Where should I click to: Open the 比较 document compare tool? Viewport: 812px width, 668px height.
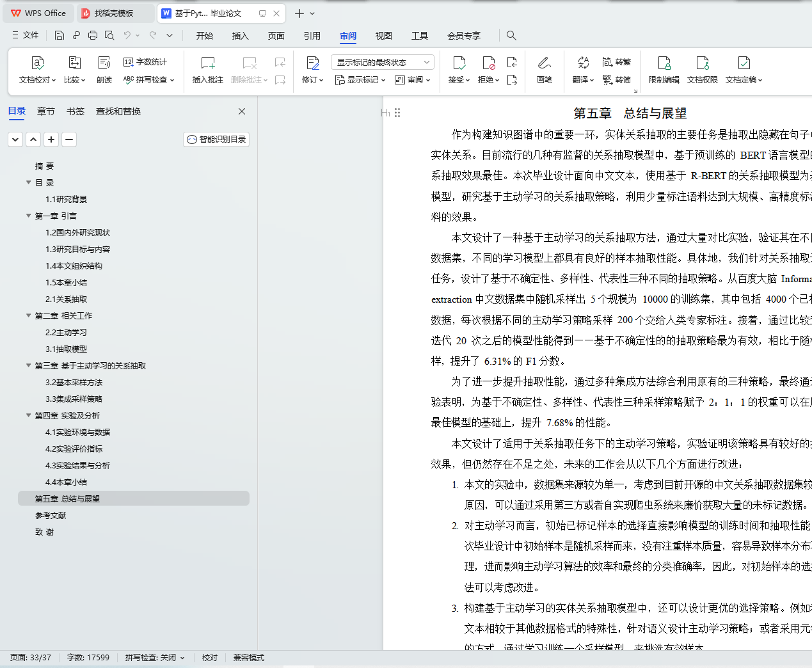[74, 63]
